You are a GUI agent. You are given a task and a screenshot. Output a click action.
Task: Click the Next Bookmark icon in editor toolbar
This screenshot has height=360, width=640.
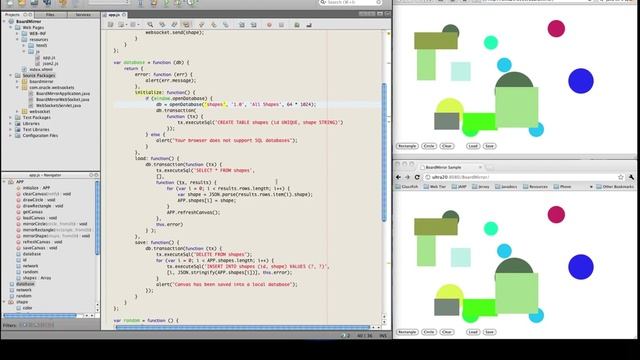click(x=214, y=25)
